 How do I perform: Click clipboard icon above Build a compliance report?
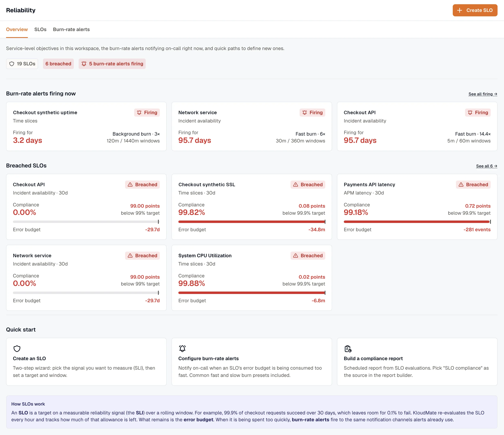pyautogui.click(x=348, y=348)
